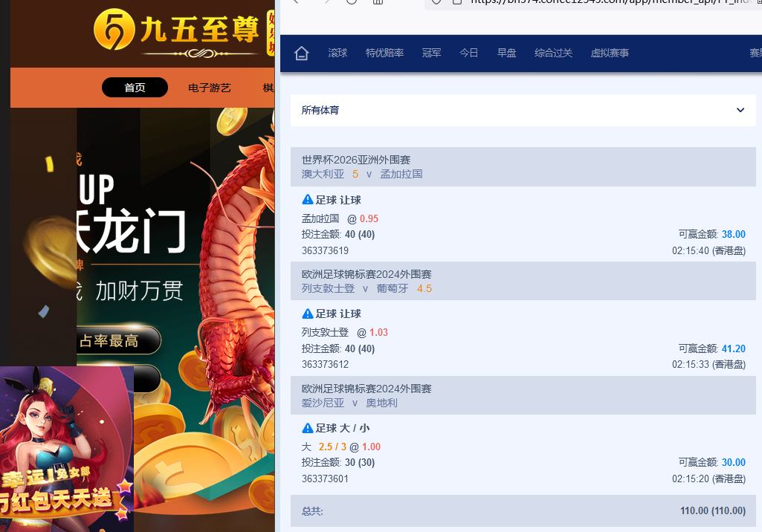Click the timestamp 02:15:40 (香港盘)
This screenshot has height=532, width=762.
pyautogui.click(x=708, y=250)
